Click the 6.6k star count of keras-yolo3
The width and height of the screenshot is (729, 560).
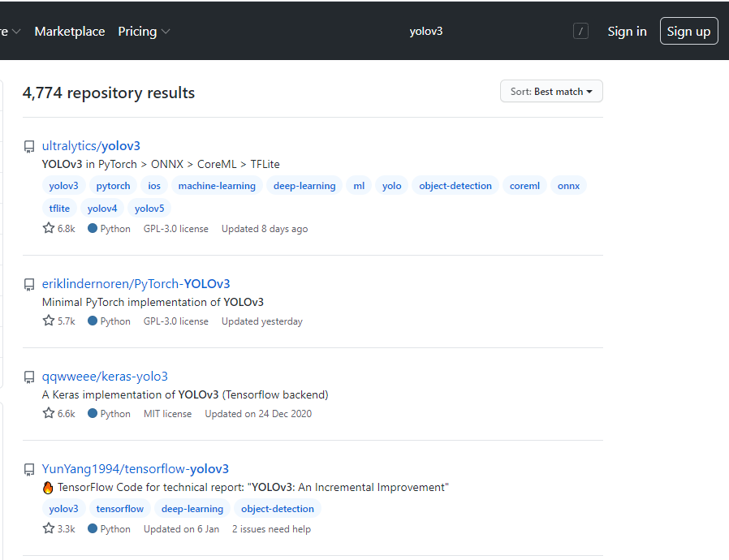[59, 413]
